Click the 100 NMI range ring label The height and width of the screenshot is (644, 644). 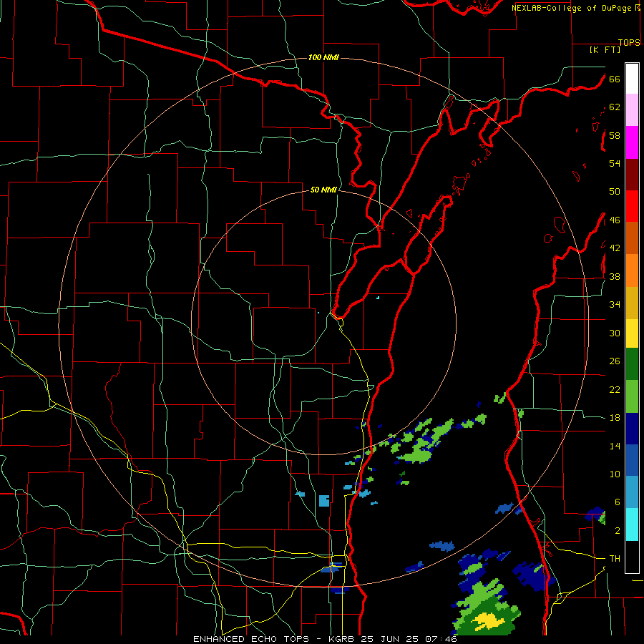pyautogui.click(x=323, y=57)
